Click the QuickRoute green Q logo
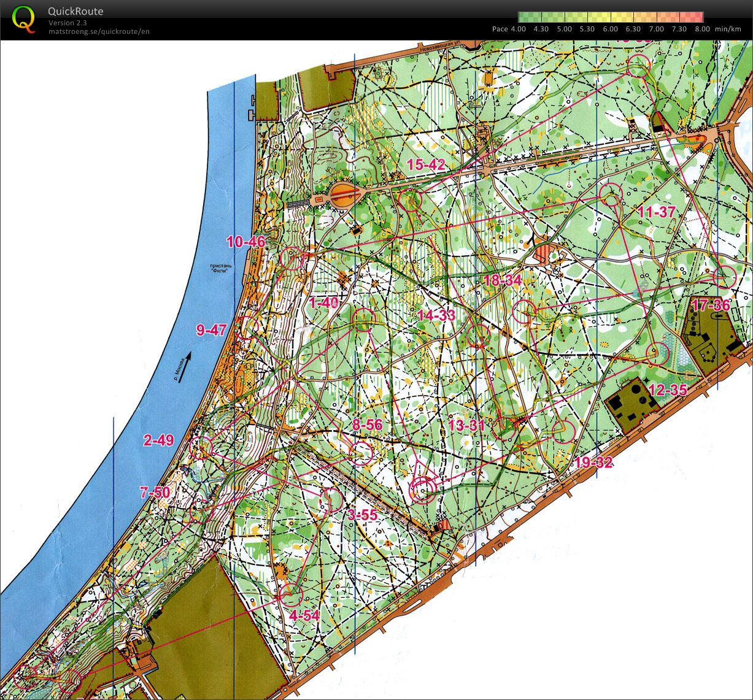The width and height of the screenshot is (753, 700). [23, 20]
